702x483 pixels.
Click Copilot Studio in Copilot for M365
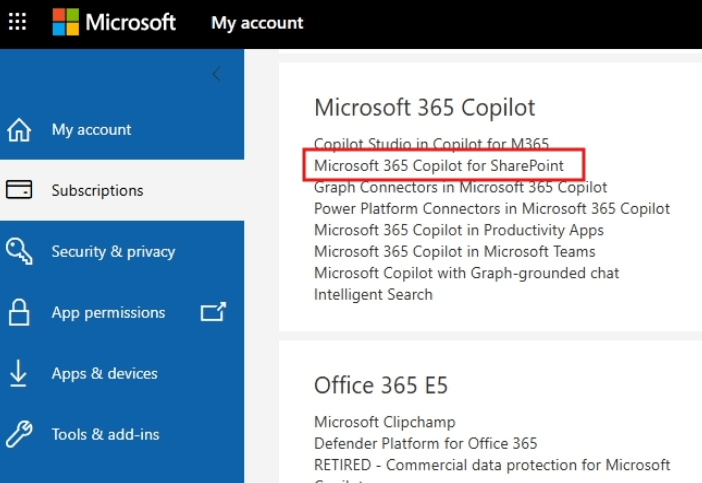[x=431, y=144]
